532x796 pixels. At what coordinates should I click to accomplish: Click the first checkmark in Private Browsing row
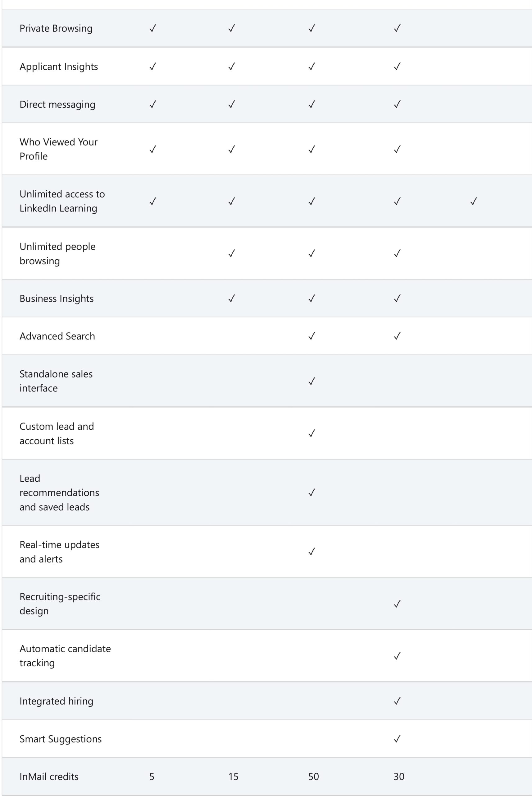pyautogui.click(x=153, y=28)
